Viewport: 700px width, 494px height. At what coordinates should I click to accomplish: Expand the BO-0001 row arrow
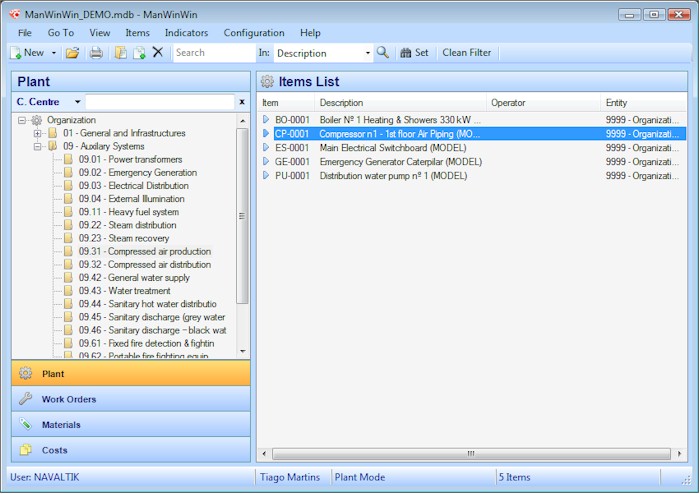(x=266, y=120)
